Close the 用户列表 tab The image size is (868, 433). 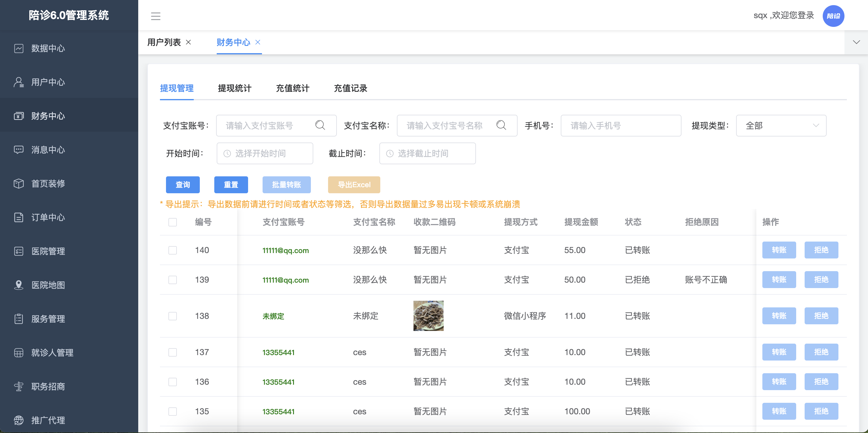(189, 42)
